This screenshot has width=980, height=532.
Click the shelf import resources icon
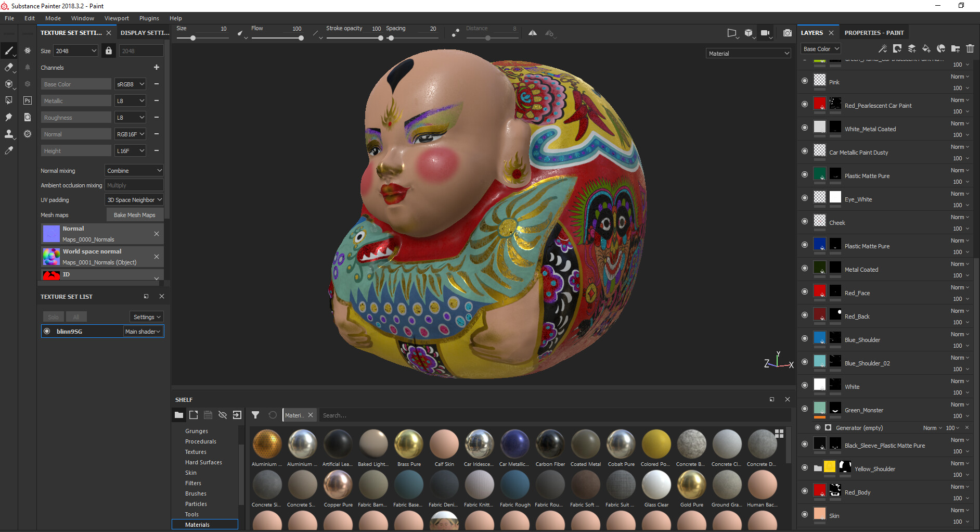click(x=237, y=415)
